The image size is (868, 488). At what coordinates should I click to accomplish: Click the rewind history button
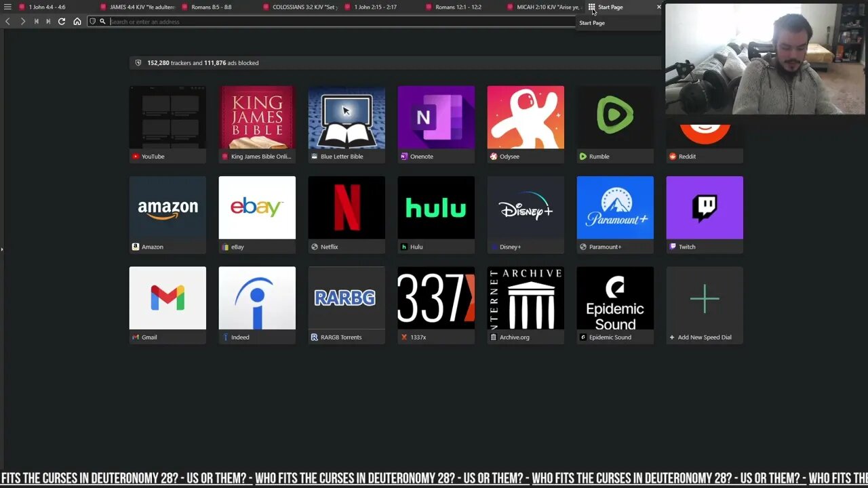[x=37, y=22]
